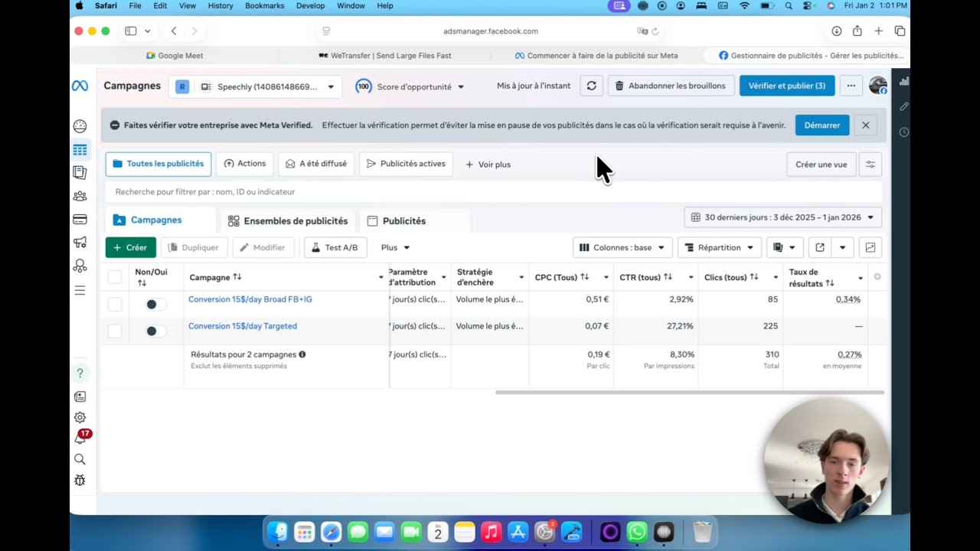Open the Speechly ad account dropdown

click(256, 86)
